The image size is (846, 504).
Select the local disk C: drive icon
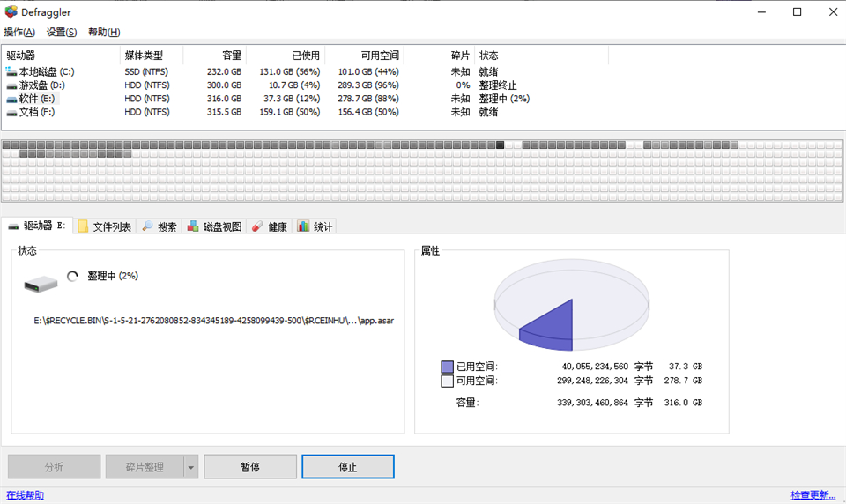coord(11,71)
